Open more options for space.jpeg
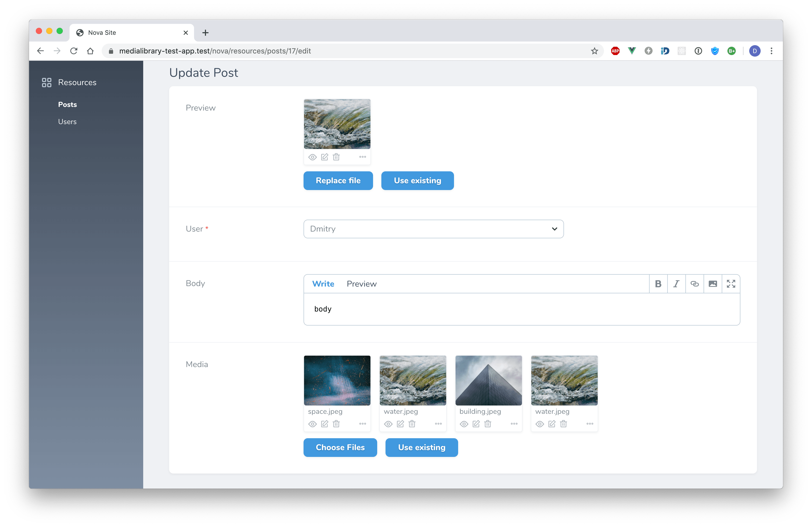 coord(362,424)
